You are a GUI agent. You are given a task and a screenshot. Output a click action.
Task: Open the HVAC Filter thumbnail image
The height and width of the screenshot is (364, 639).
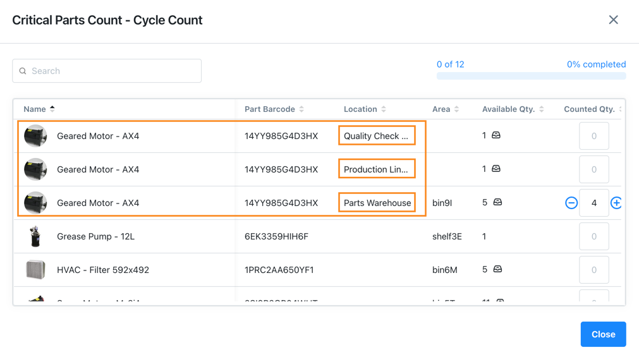coord(35,269)
